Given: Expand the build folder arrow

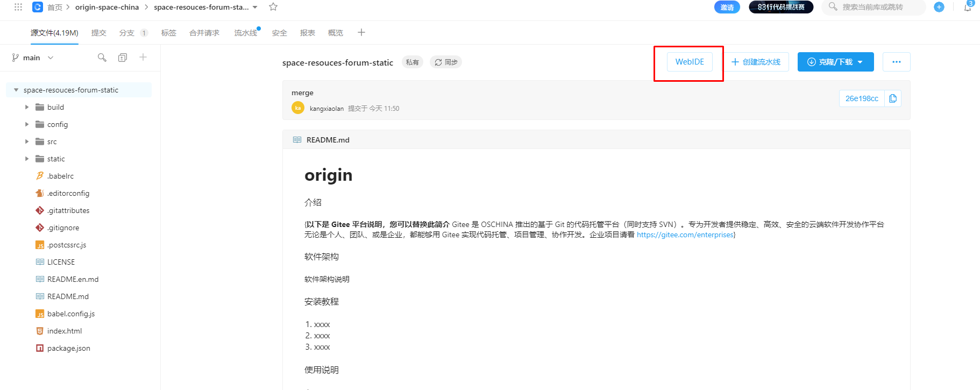Looking at the screenshot, I should coord(27,107).
